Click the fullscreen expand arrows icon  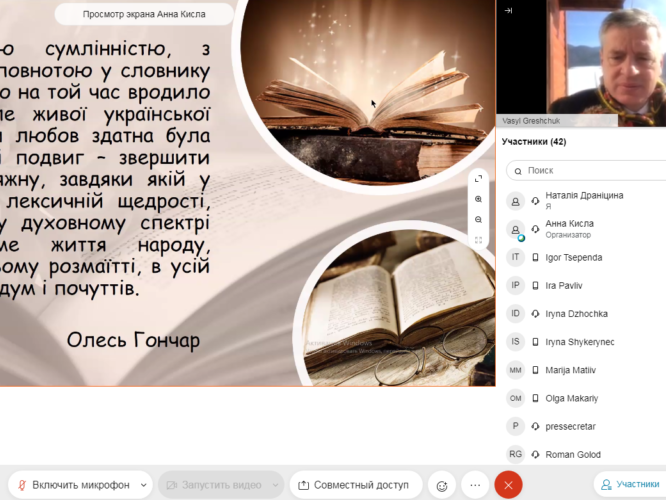click(479, 179)
